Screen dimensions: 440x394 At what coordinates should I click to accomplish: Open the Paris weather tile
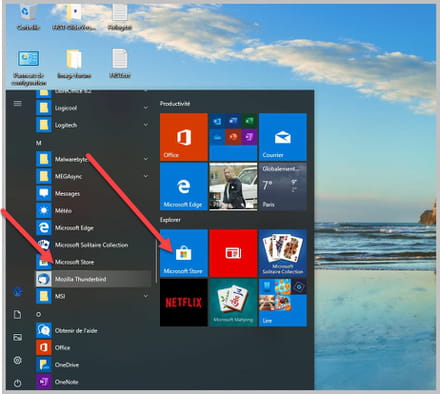pyautogui.click(x=283, y=187)
